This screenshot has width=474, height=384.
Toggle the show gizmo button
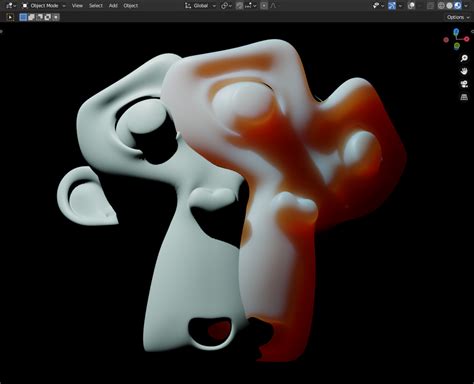(x=392, y=6)
